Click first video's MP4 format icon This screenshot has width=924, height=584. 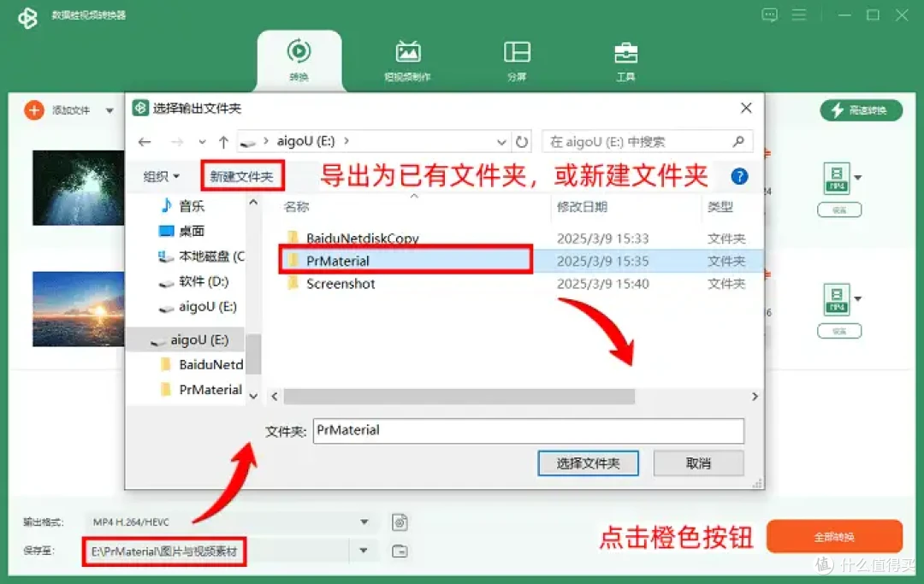coord(836,179)
